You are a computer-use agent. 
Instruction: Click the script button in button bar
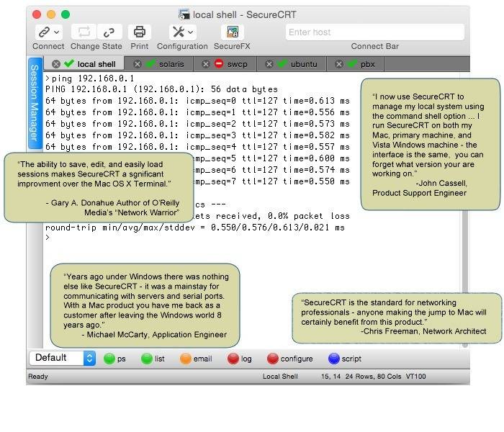tap(345, 359)
